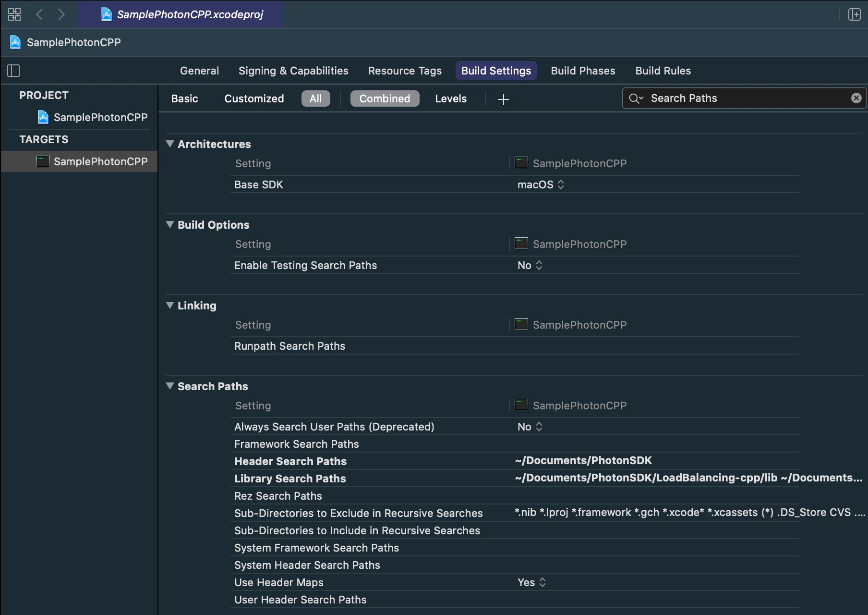Collapse the Linking section

pyautogui.click(x=170, y=305)
